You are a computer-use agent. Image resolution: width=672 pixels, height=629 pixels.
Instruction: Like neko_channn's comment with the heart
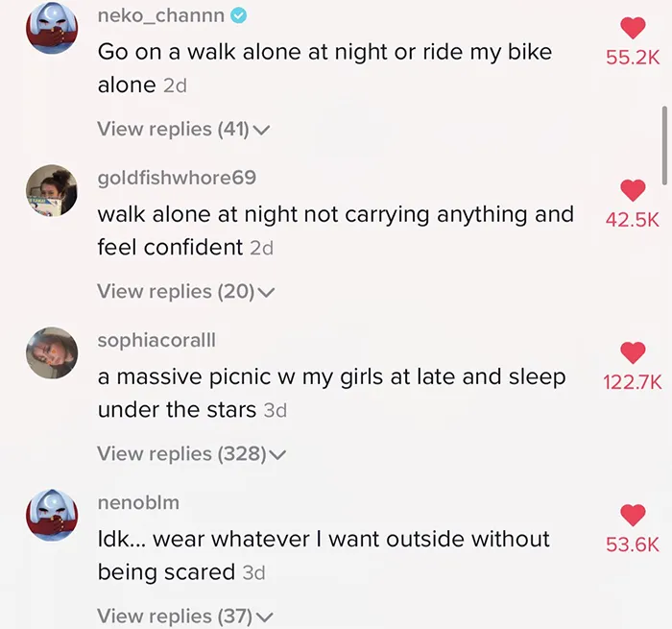(x=633, y=28)
